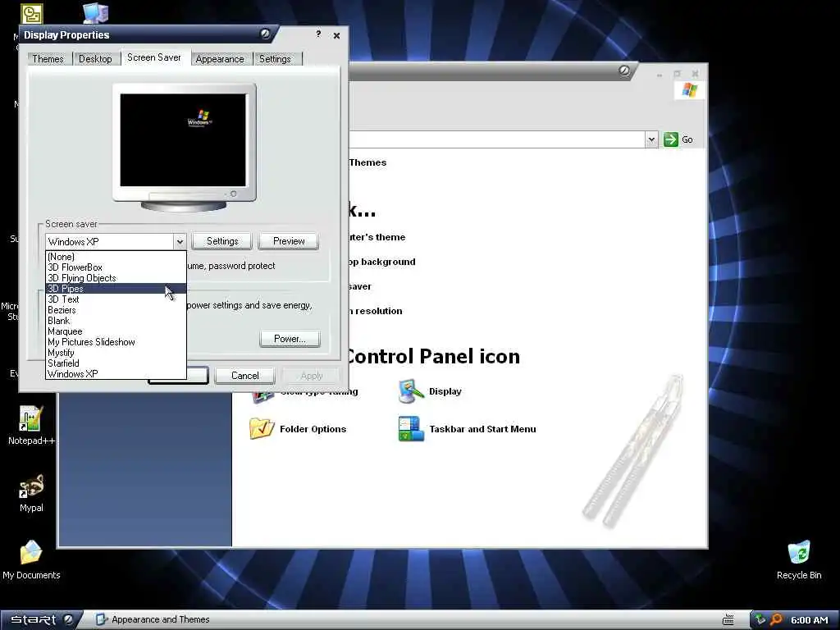The height and width of the screenshot is (630, 840).
Task: Click the screen saver monitor preview
Action: pos(184,147)
